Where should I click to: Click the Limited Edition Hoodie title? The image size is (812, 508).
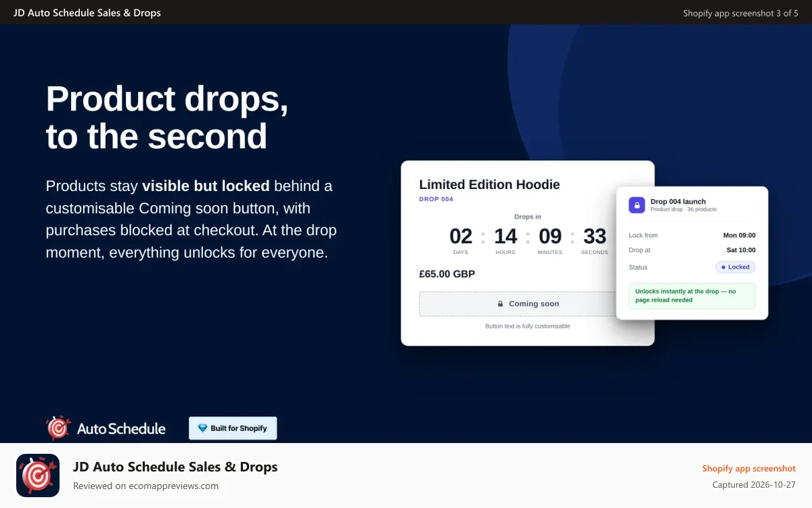click(489, 184)
